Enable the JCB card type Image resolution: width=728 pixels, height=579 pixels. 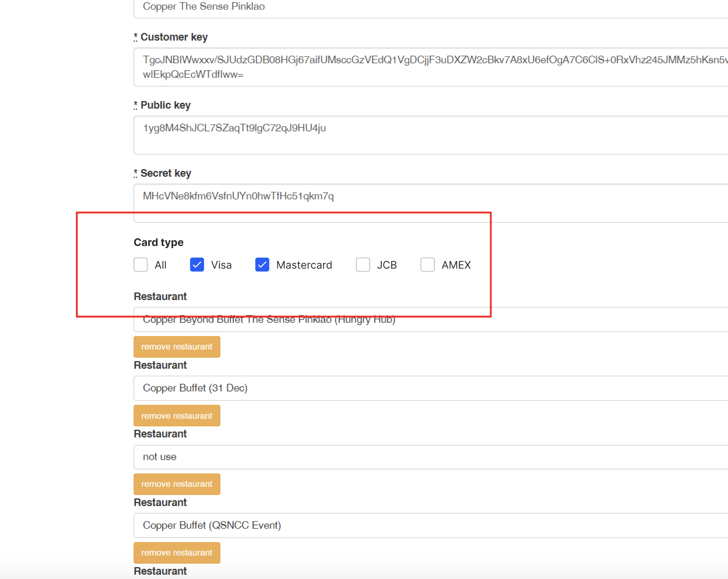363,265
